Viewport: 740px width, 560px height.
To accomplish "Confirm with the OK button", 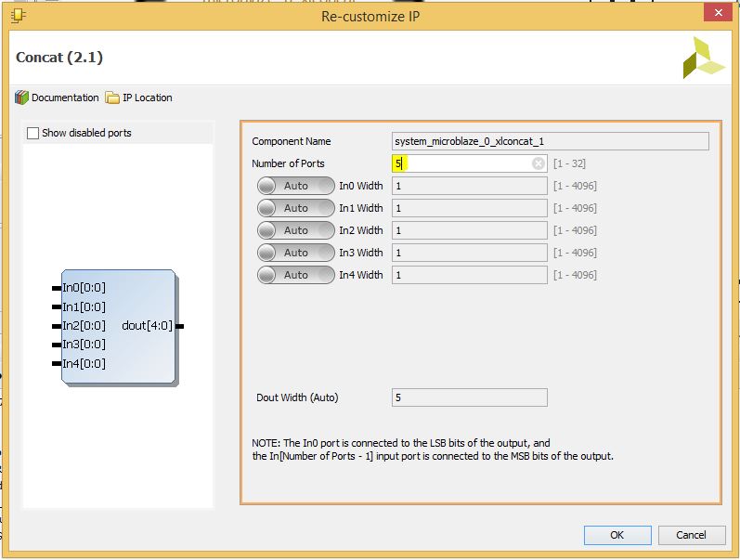I will click(x=617, y=535).
